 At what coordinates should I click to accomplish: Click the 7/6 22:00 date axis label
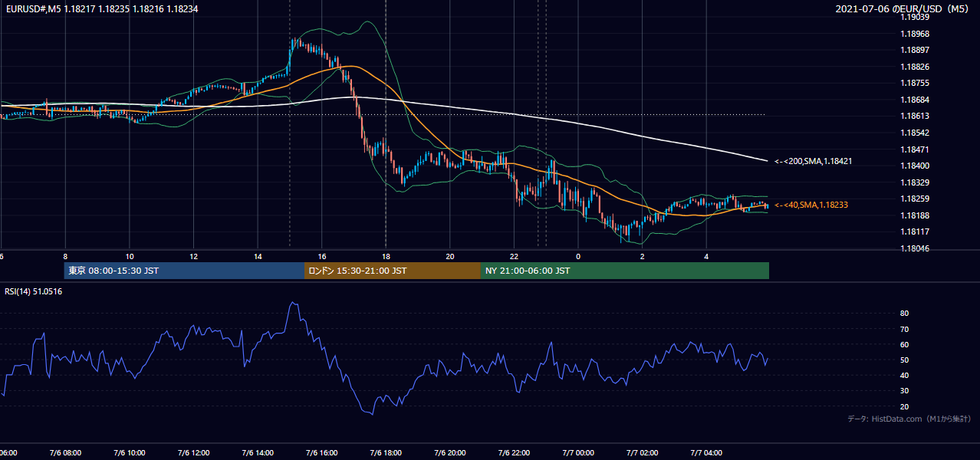click(515, 453)
